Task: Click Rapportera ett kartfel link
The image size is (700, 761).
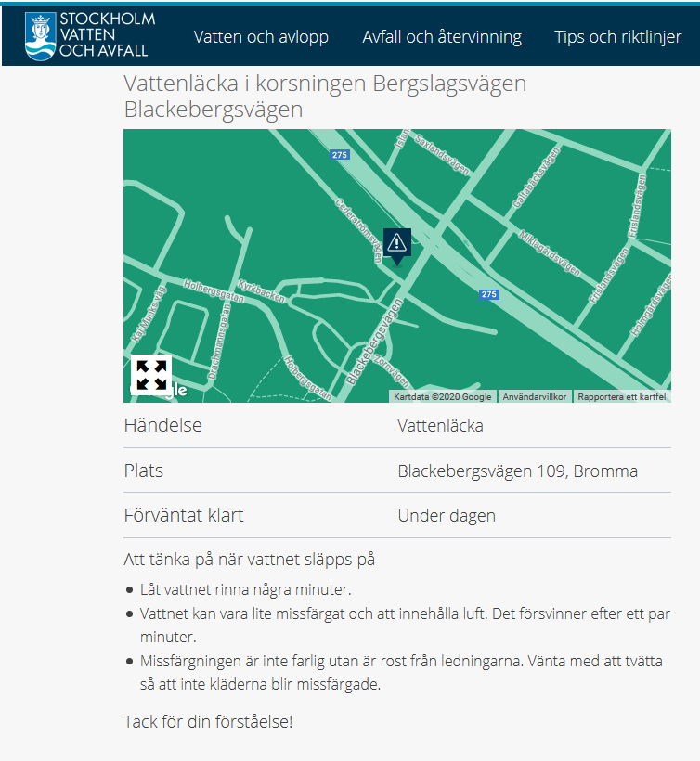Action: point(621,396)
